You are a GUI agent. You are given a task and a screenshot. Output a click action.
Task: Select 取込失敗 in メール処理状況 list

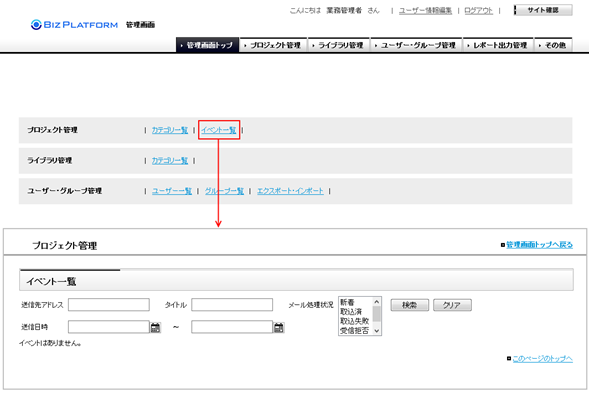(355, 321)
